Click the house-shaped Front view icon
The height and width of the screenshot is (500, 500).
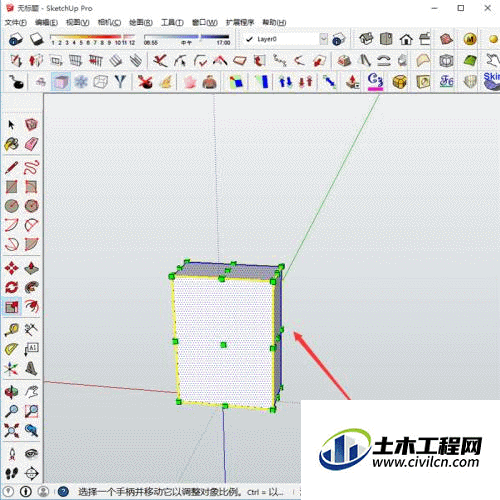tap(406, 39)
